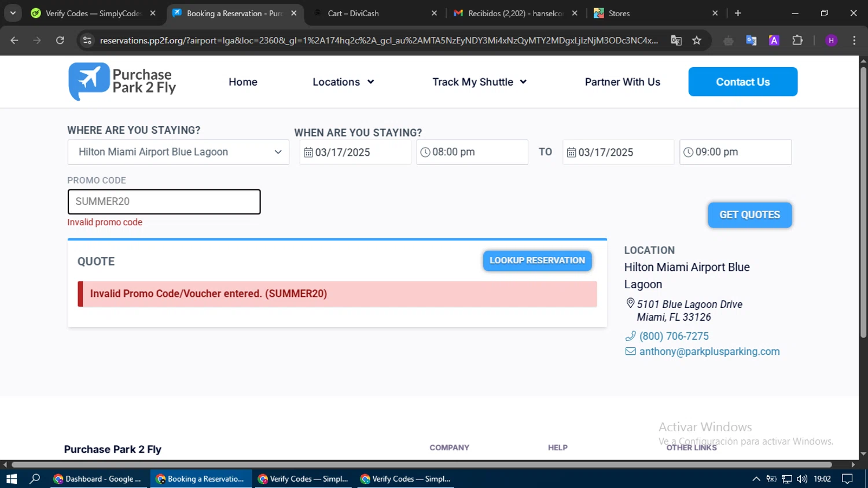The width and height of the screenshot is (868, 488).
Task: Click the horizontal page scrollbar
Action: [421, 464]
